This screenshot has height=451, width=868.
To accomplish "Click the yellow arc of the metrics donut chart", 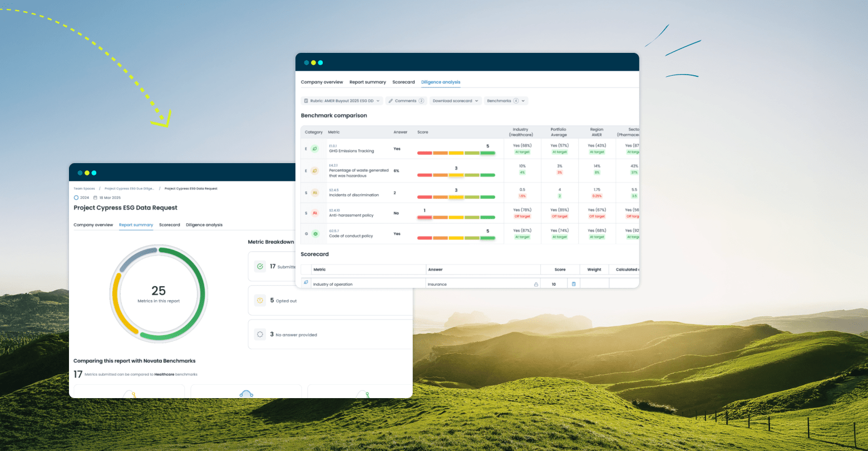I will 116,303.
